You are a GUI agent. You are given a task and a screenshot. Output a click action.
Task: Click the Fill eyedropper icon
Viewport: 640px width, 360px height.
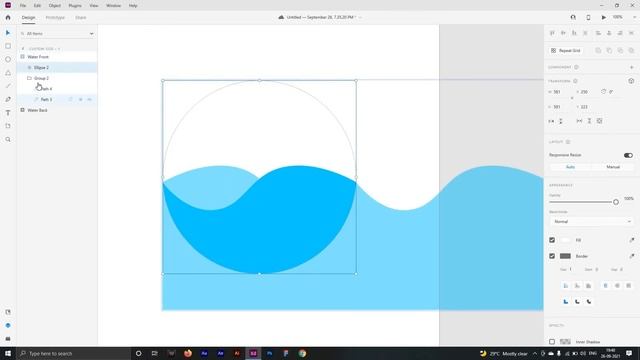pos(631,240)
